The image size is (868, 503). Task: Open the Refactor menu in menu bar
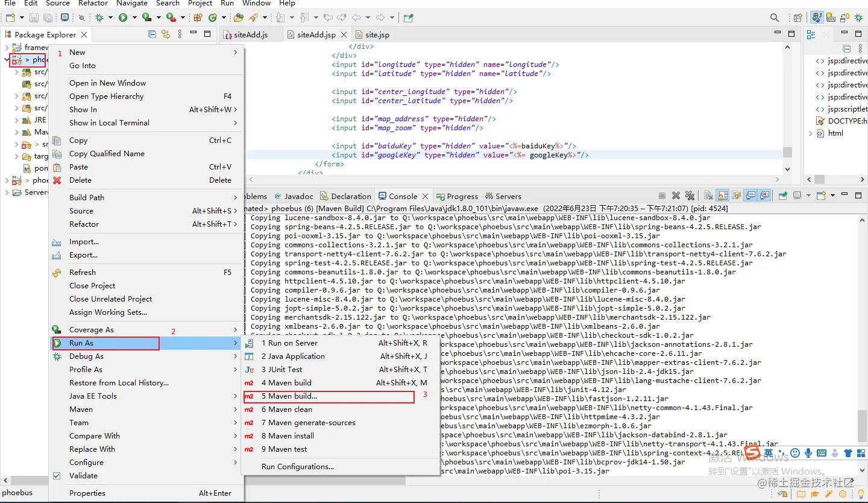pyautogui.click(x=93, y=3)
